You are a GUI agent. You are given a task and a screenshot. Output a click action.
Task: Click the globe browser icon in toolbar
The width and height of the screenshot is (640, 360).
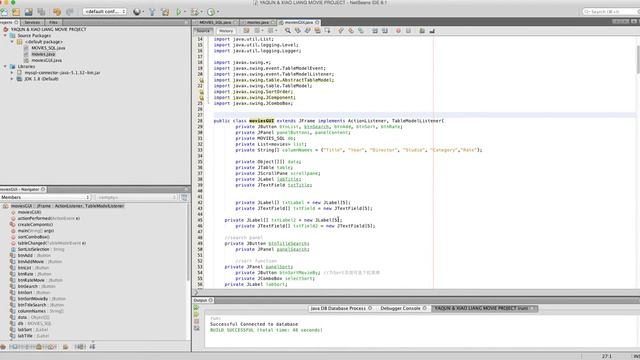coord(136,12)
